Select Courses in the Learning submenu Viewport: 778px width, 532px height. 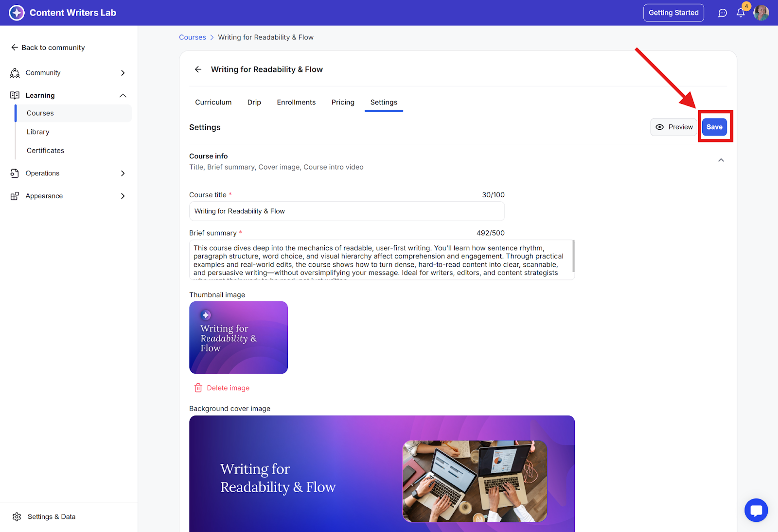pos(73,113)
